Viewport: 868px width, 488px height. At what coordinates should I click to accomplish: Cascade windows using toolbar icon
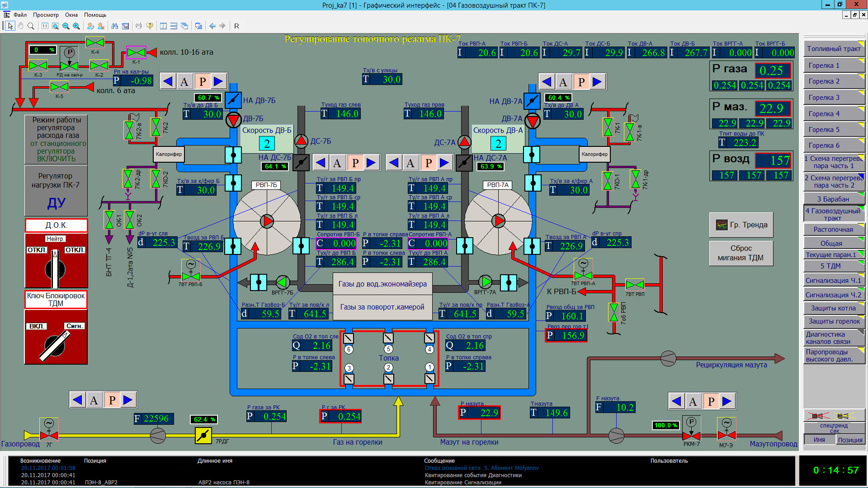click(x=184, y=26)
